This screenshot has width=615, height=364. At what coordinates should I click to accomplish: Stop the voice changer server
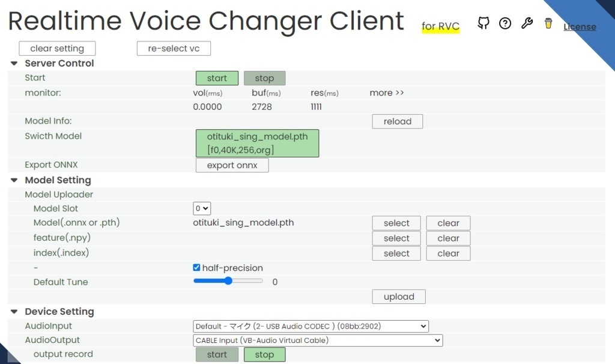tap(264, 78)
